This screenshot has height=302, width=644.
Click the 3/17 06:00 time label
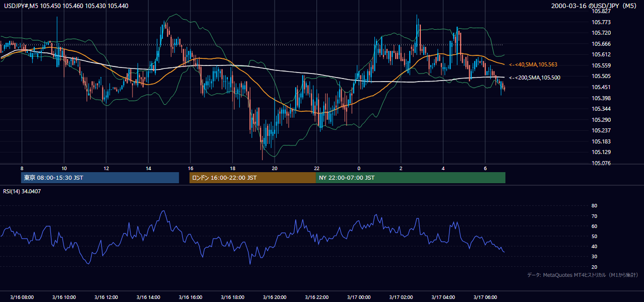485,297
